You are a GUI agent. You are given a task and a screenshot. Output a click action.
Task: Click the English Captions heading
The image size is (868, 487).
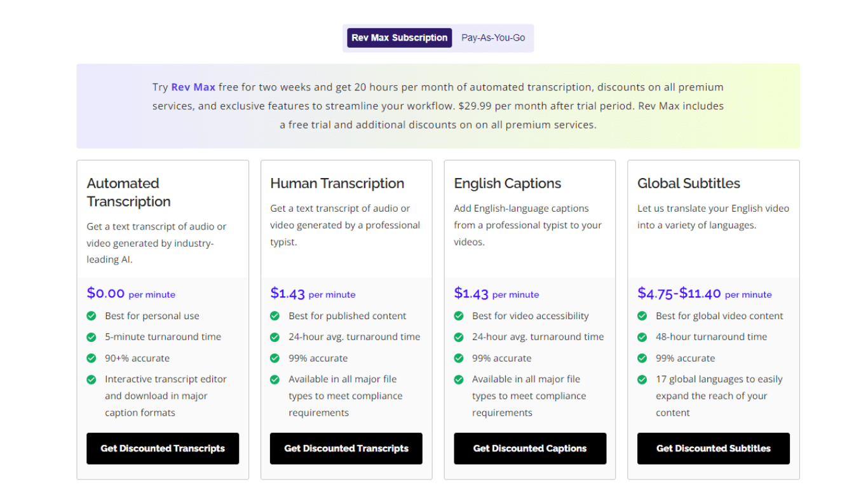coord(507,183)
